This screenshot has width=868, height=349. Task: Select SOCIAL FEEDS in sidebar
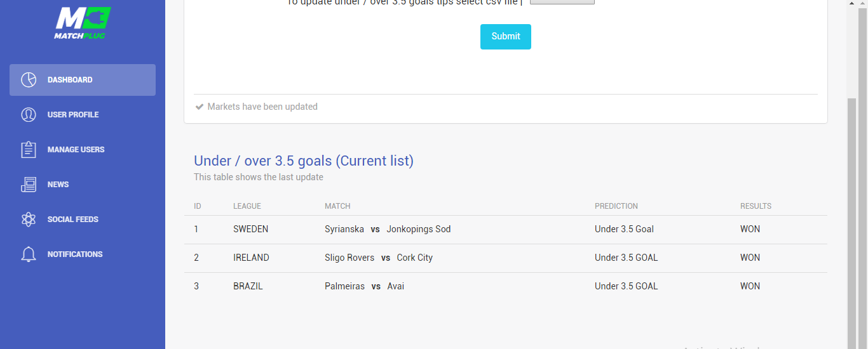pyautogui.click(x=72, y=220)
